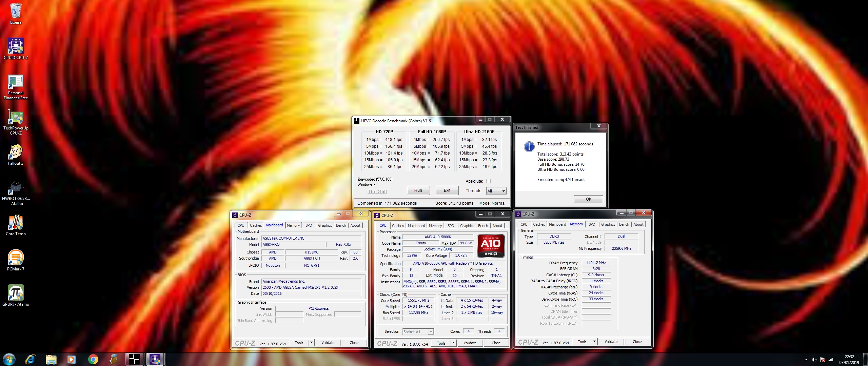Select the CPUID CPU-Z desktop icon
868x366 pixels.
click(16, 48)
